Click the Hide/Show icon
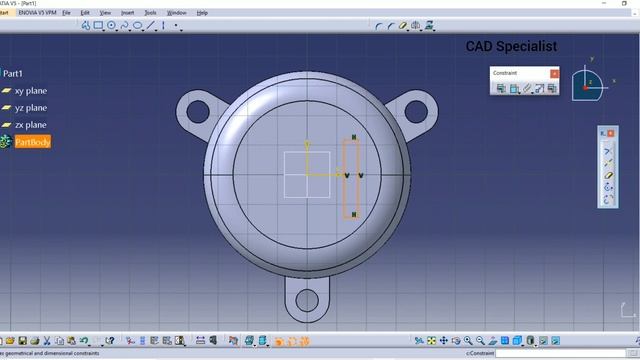This screenshot has height=360, width=640. pyautogui.click(x=543, y=340)
